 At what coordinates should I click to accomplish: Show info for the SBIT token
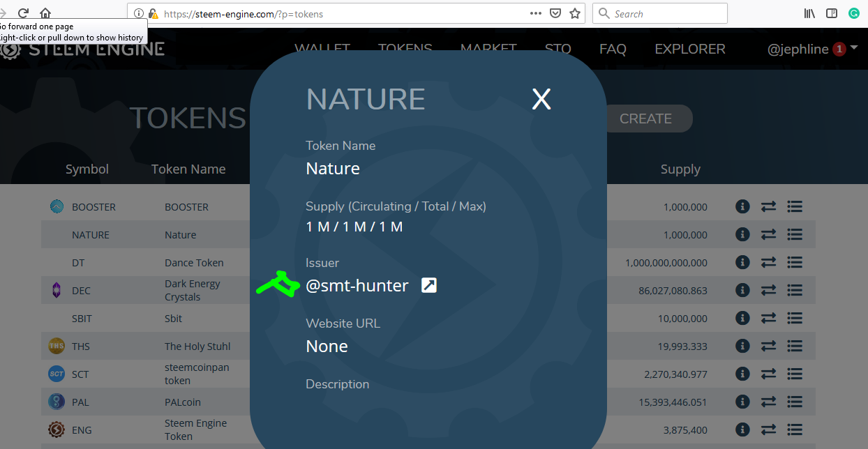point(743,318)
